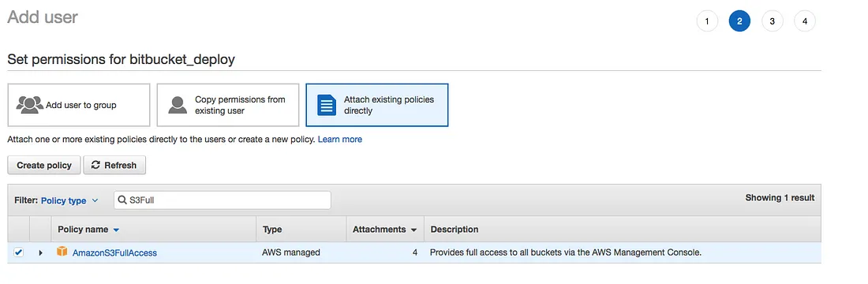The image size is (868, 284).
Task: Click the Create policy button
Action: [44, 165]
